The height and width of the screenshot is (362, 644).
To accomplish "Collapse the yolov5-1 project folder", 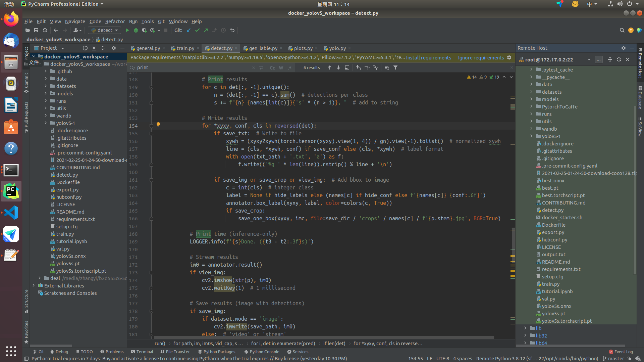I will (x=46, y=123).
